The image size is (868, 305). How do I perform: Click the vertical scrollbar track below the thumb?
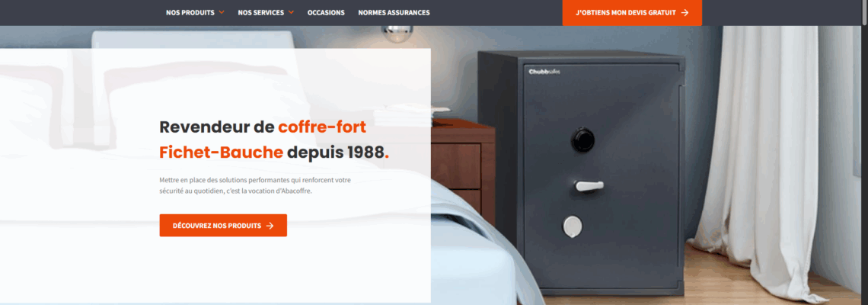tap(865, 166)
